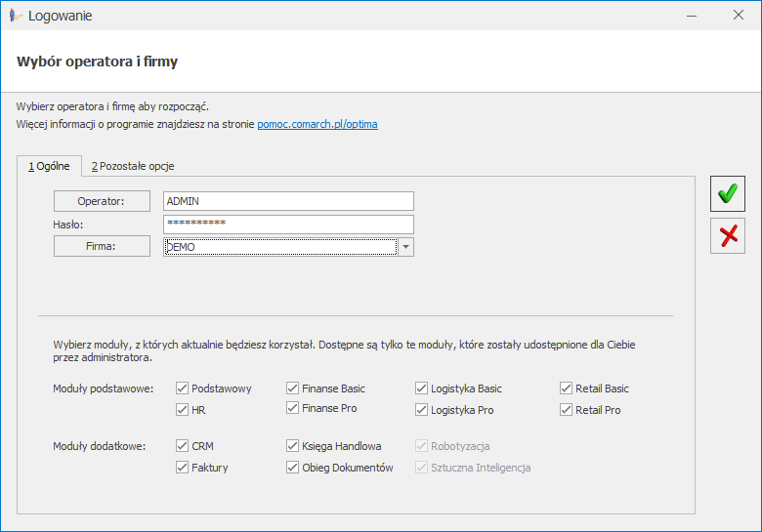Screen dimensions: 762x532
Task: Toggle the HR module checkbox
Action: (183, 410)
